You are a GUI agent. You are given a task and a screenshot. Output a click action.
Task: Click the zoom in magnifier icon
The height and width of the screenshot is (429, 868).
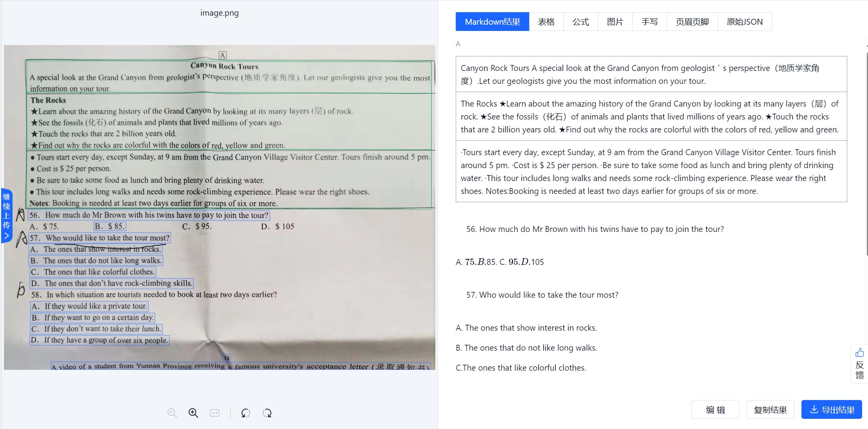[x=193, y=413]
